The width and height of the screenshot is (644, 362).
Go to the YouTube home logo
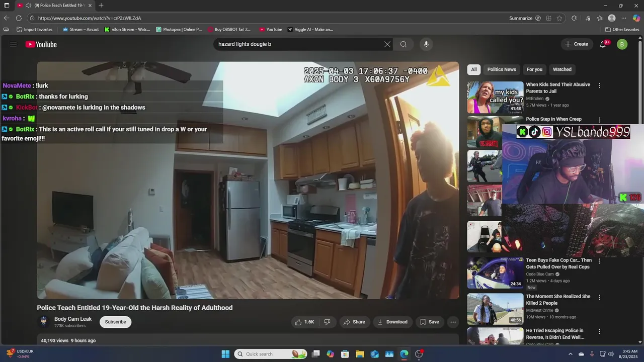pos(41,44)
